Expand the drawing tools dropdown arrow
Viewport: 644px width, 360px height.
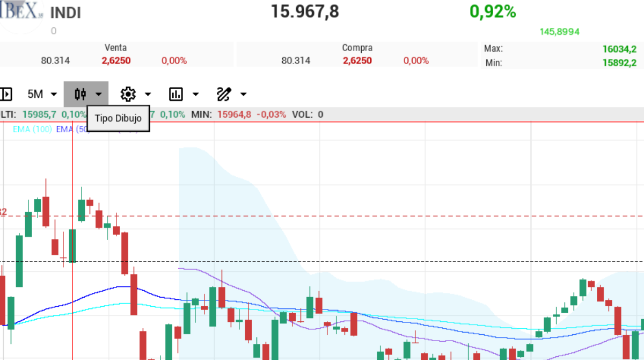click(243, 95)
